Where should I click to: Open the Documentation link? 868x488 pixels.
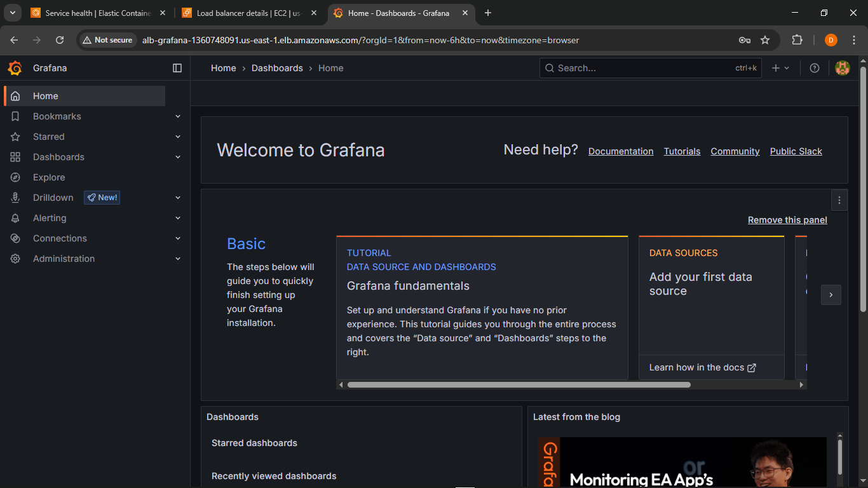click(x=621, y=151)
